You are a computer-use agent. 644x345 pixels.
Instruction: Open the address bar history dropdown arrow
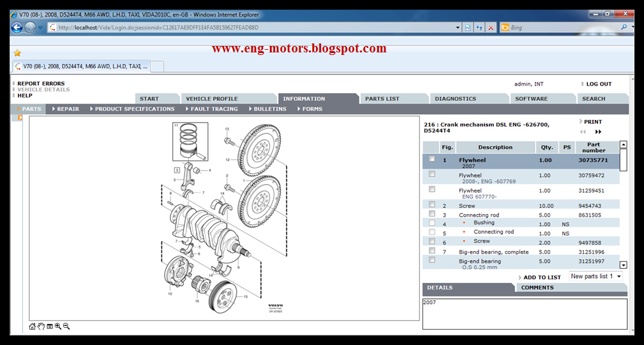(x=458, y=27)
